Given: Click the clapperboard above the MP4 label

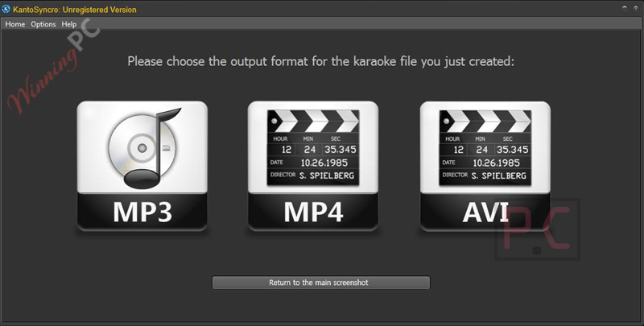Looking at the screenshot, I should [x=313, y=147].
